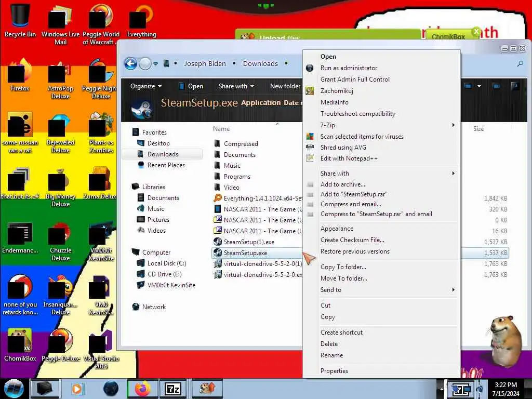The image size is (532, 399).
Task: Choose Delete in the context menu
Action: (381, 344)
